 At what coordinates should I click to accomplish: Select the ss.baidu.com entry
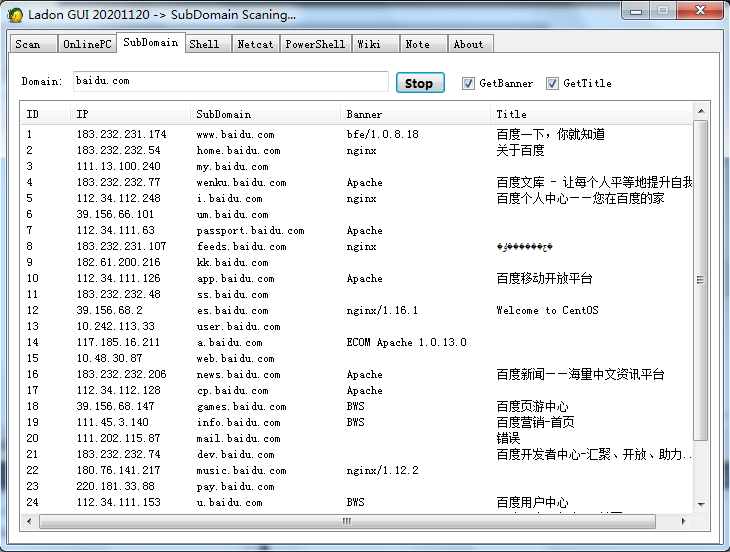click(x=357, y=294)
